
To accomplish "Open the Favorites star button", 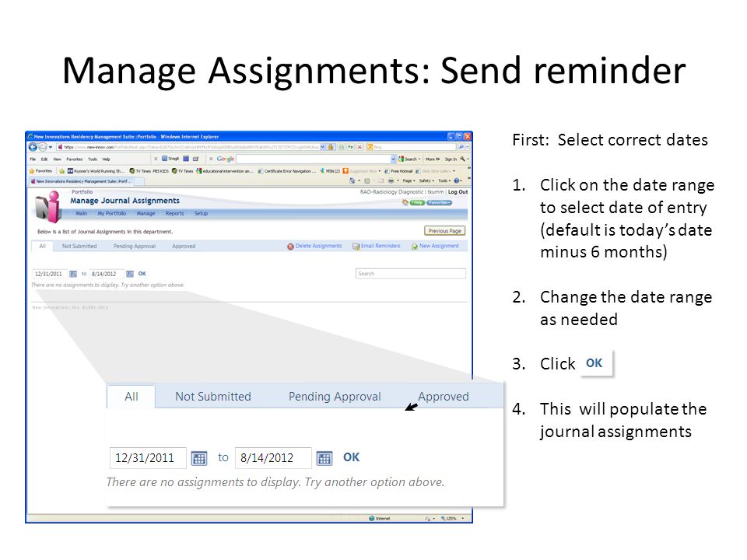I will [41, 171].
